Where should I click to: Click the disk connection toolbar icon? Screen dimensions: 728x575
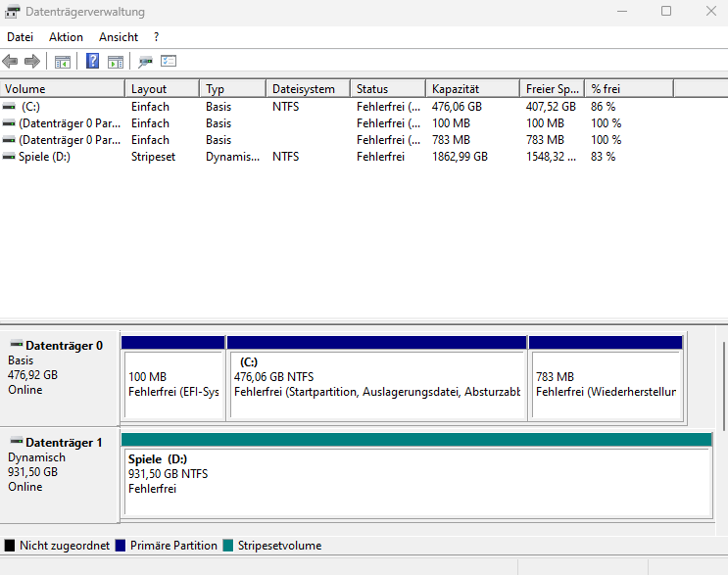145,62
